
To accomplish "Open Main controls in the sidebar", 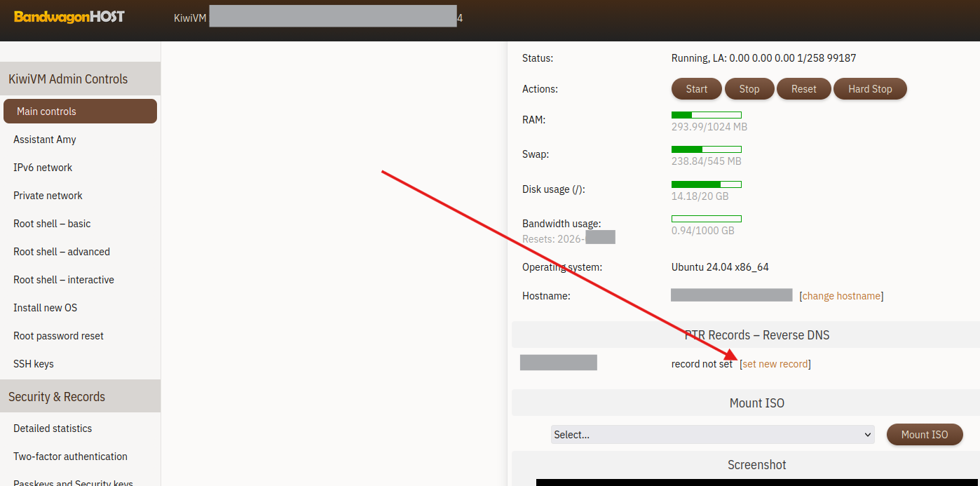I will tap(80, 111).
